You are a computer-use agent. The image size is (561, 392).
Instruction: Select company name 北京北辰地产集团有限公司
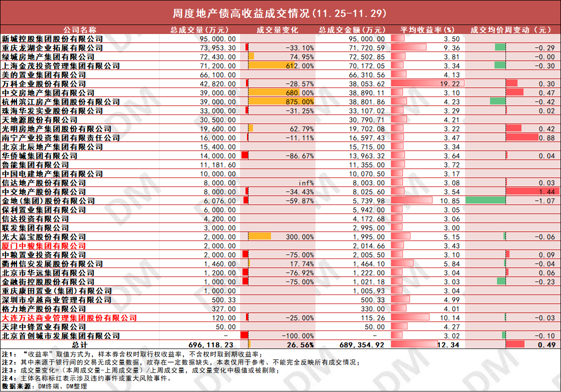(x=52, y=146)
